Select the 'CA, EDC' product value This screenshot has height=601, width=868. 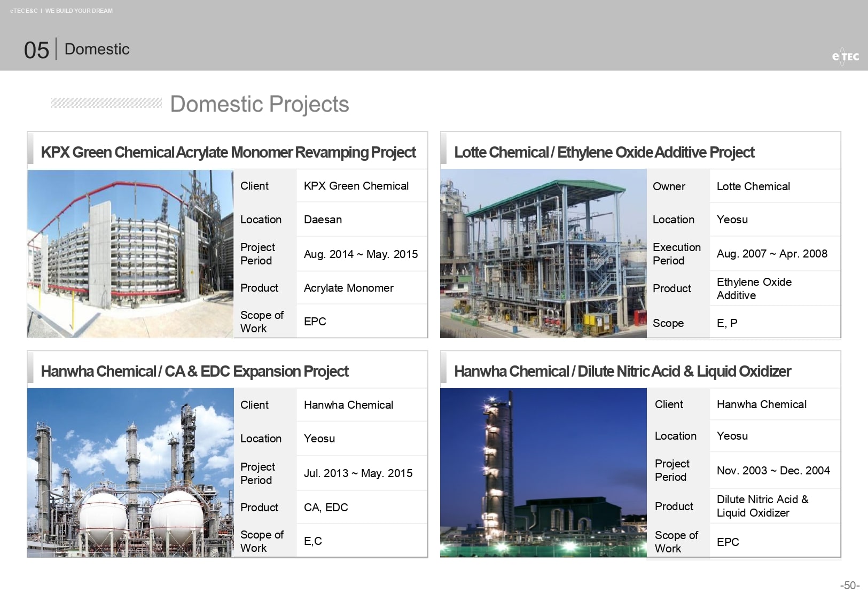(x=326, y=508)
